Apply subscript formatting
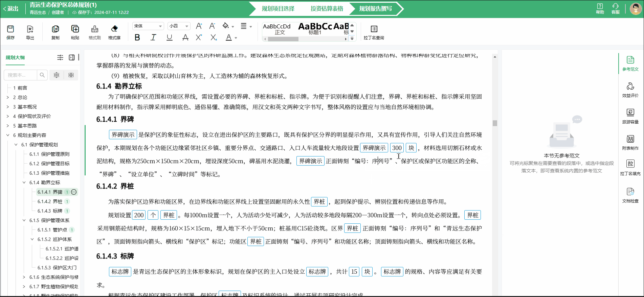 [x=213, y=38]
